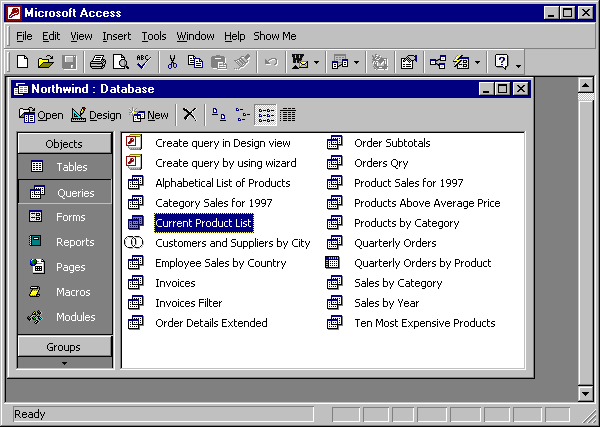Click the New Object toolbar icon
The image size is (600, 427).
461,62
